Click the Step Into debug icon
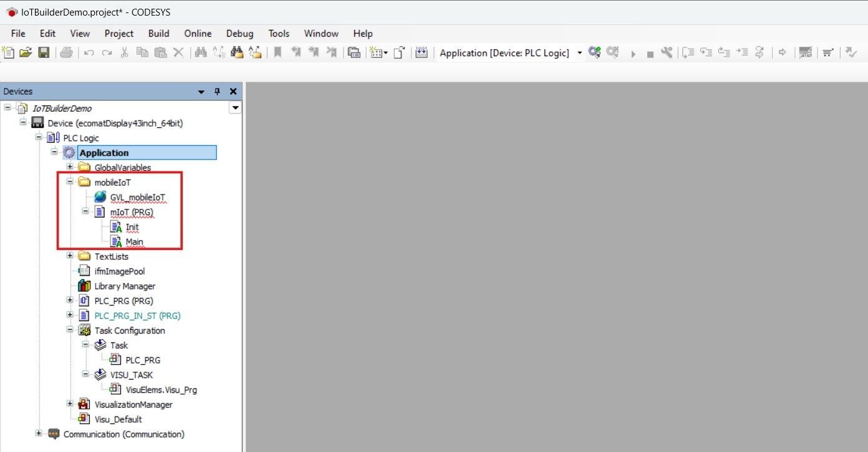 (x=706, y=52)
